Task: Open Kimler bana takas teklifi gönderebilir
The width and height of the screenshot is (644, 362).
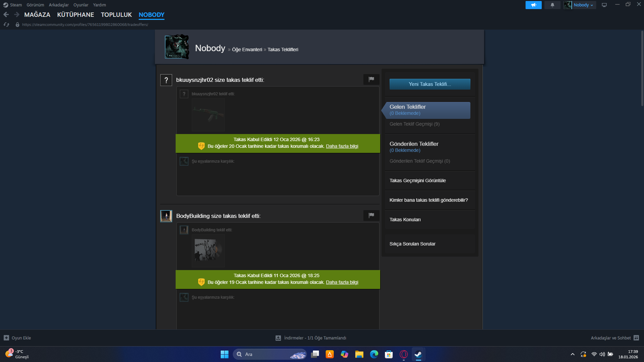Action: coord(429,200)
